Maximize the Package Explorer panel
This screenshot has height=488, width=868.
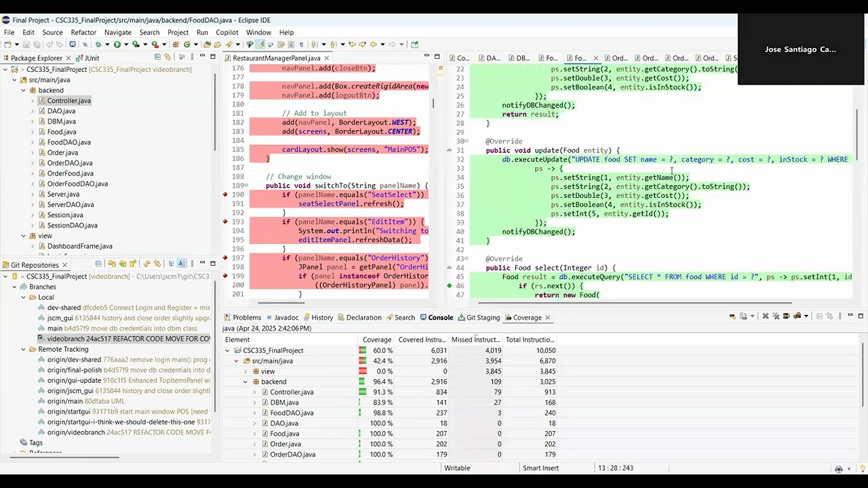[213, 56]
